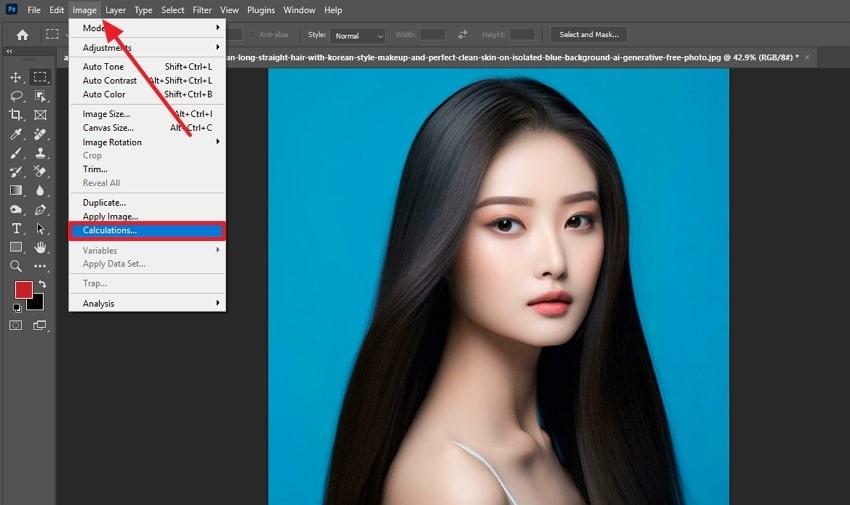Open the Edit Toolbar three-dots menu
850x505 pixels.
pyautogui.click(x=40, y=266)
